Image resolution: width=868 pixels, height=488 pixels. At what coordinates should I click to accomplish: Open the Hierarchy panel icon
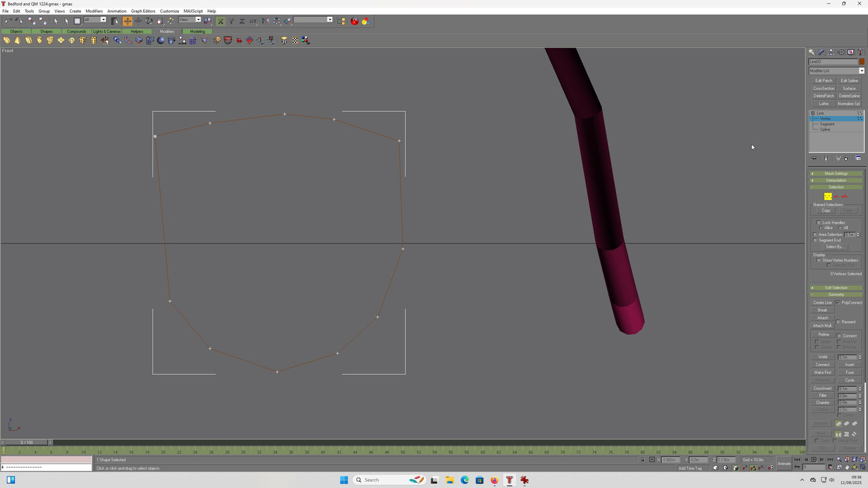click(831, 52)
